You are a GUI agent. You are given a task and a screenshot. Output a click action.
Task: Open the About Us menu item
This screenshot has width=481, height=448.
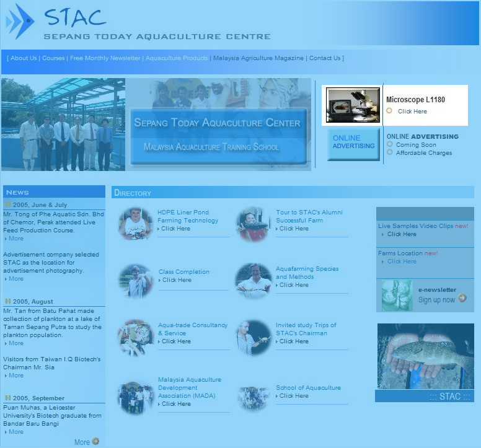pos(24,58)
